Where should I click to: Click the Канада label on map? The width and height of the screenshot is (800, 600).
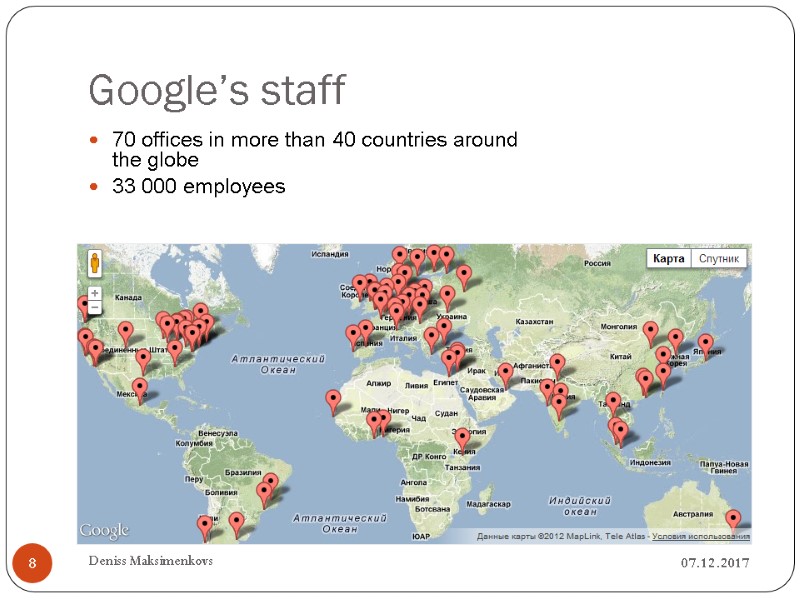point(128,297)
